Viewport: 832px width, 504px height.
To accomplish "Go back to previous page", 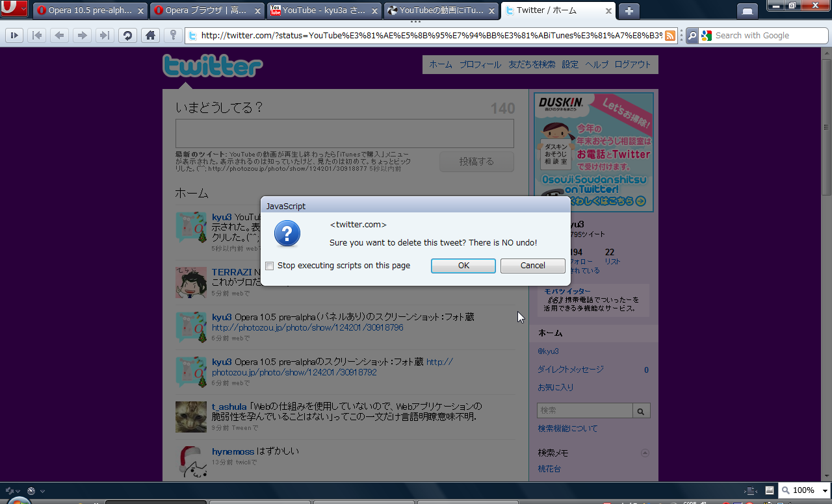I will click(x=60, y=36).
